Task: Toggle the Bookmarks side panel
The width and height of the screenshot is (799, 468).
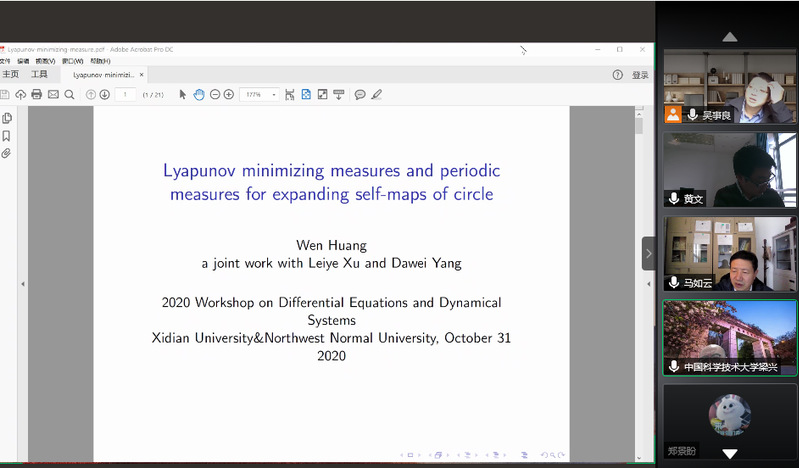Action: (7, 136)
